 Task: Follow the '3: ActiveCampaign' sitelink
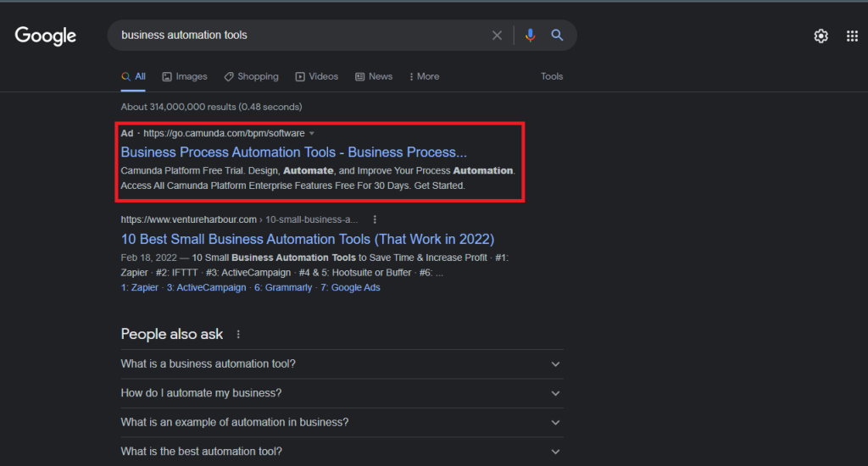click(207, 288)
